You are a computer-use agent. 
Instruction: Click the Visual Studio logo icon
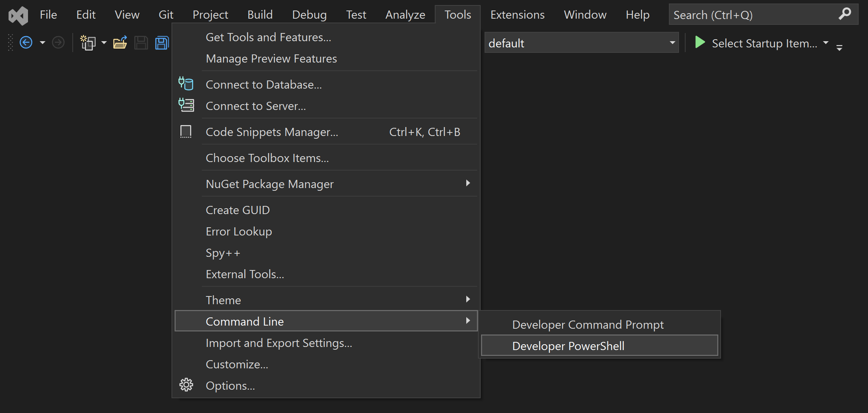(x=18, y=16)
